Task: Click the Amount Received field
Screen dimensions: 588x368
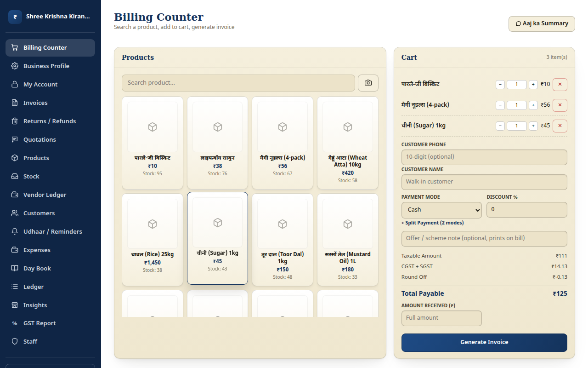Action: coord(441,318)
